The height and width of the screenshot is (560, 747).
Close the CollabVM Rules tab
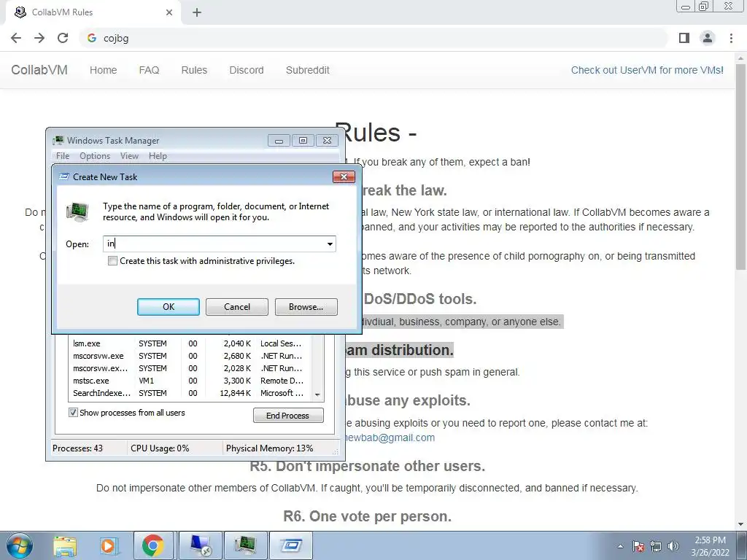pyautogui.click(x=169, y=12)
